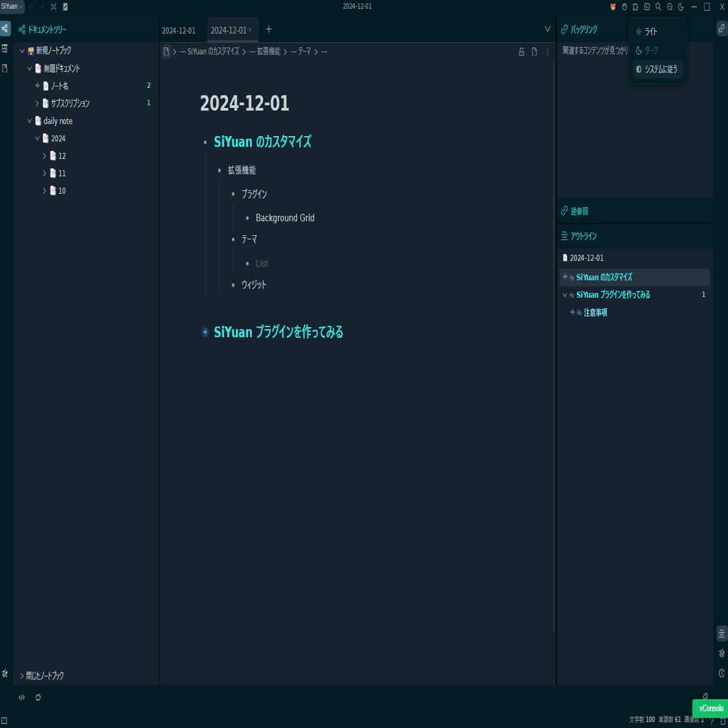The height and width of the screenshot is (728, 728).
Task: Open history clock icon on right sidebar
Action: pos(721,673)
